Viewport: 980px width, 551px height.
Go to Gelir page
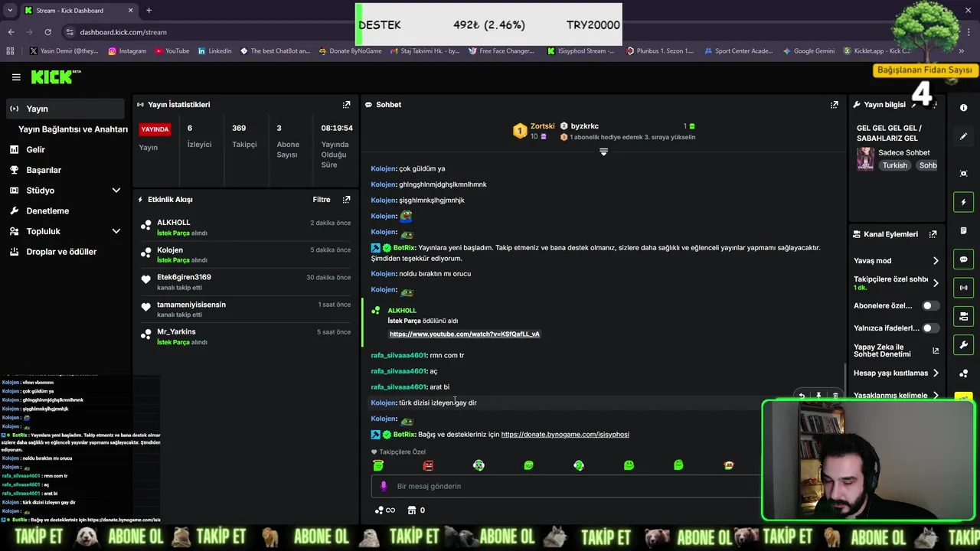coord(65,149)
